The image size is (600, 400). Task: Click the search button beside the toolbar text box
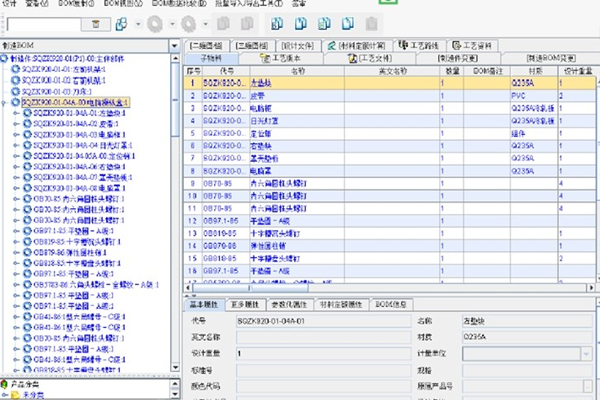96,24
